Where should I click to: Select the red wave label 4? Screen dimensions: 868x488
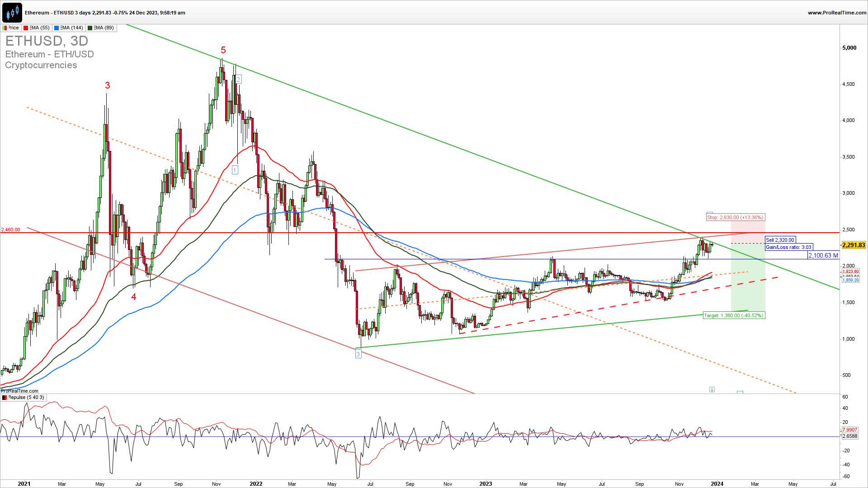[134, 297]
